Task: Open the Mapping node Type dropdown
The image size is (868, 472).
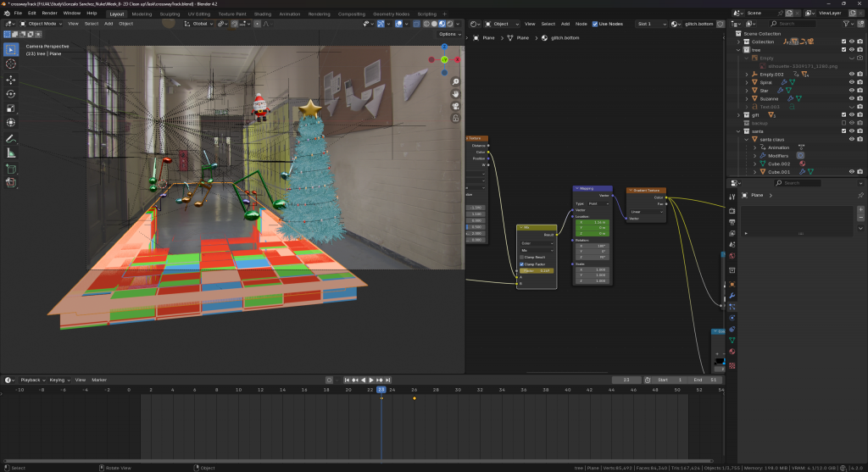Action: point(598,203)
